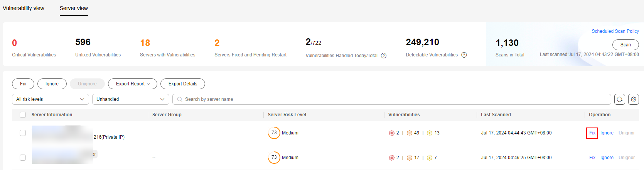Select the Server view tab
This screenshot has height=170, width=644.
click(74, 8)
